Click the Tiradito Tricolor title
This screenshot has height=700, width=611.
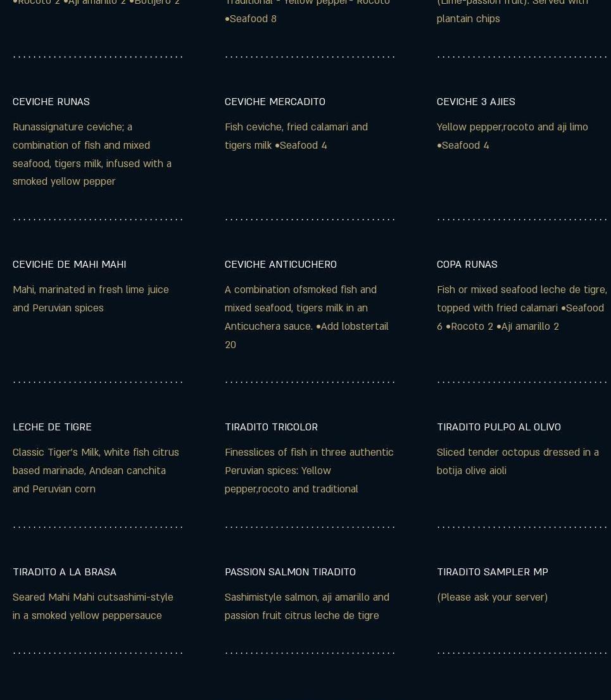[271, 427]
